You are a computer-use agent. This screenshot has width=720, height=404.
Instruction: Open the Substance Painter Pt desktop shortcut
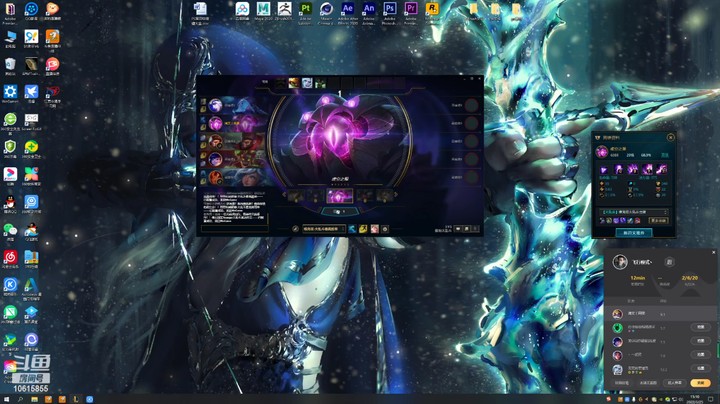point(305,13)
